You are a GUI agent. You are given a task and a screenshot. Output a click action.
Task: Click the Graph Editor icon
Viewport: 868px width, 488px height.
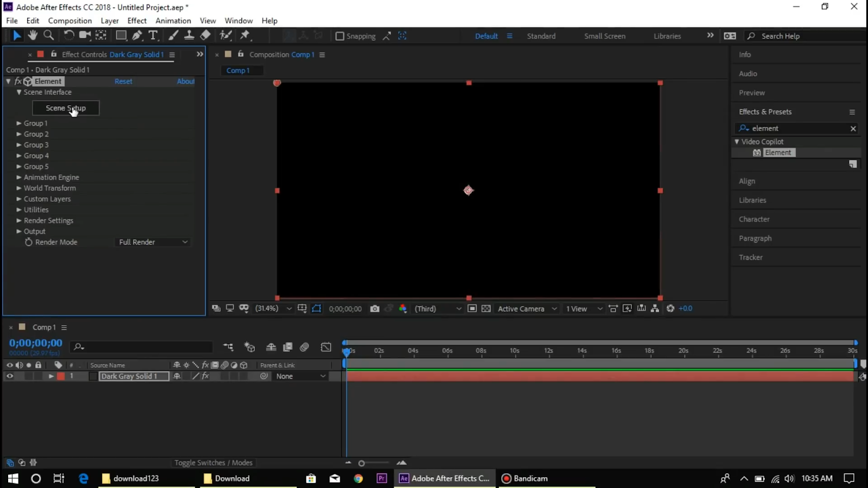tap(326, 347)
